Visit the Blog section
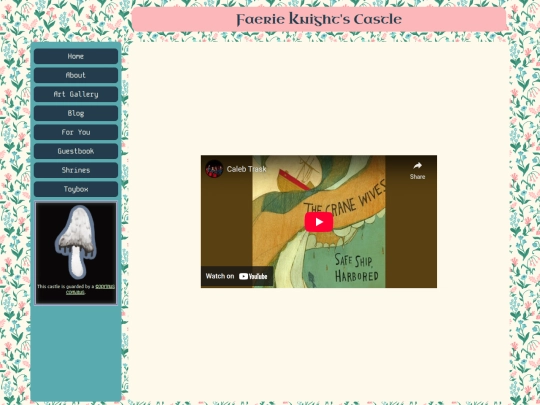 (x=76, y=113)
